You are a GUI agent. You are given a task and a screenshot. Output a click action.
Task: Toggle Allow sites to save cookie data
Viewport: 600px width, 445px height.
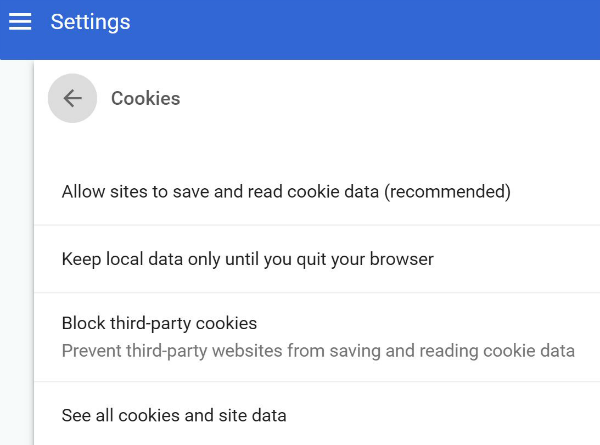tap(286, 192)
